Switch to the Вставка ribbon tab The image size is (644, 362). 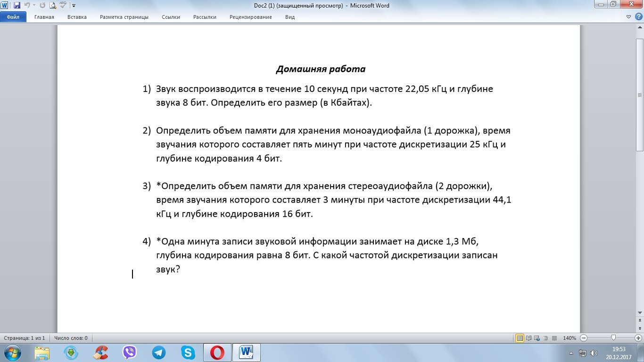(77, 17)
